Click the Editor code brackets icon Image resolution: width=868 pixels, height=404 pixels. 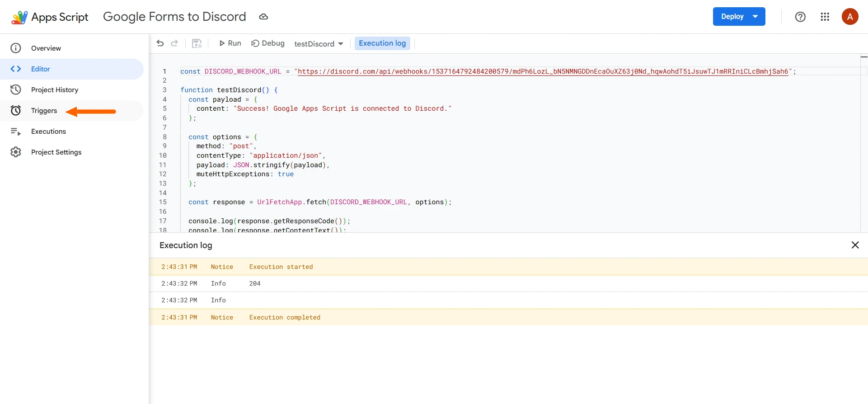[x=16, y=69]
